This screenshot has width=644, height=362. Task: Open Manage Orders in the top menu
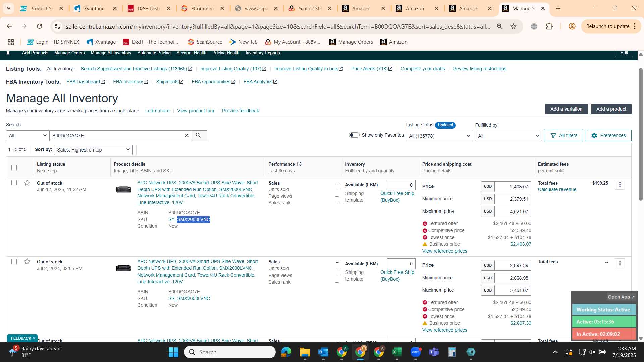click(x=69, y=53)
